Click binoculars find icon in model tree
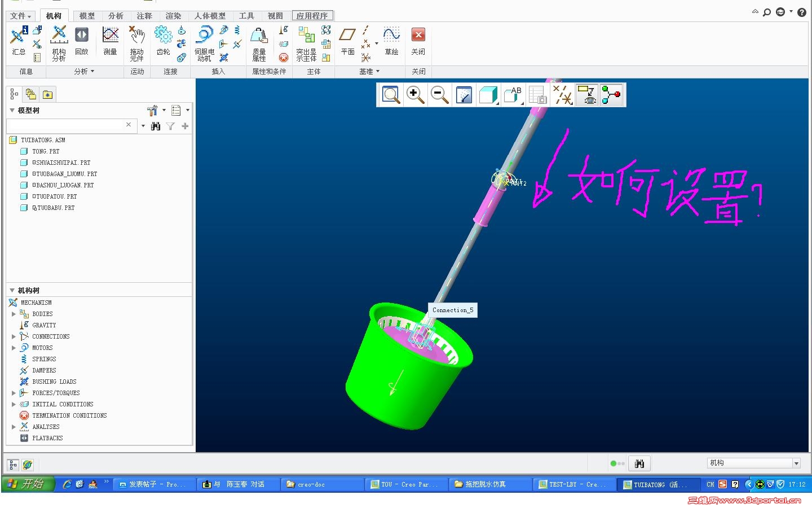 (156, 126)
